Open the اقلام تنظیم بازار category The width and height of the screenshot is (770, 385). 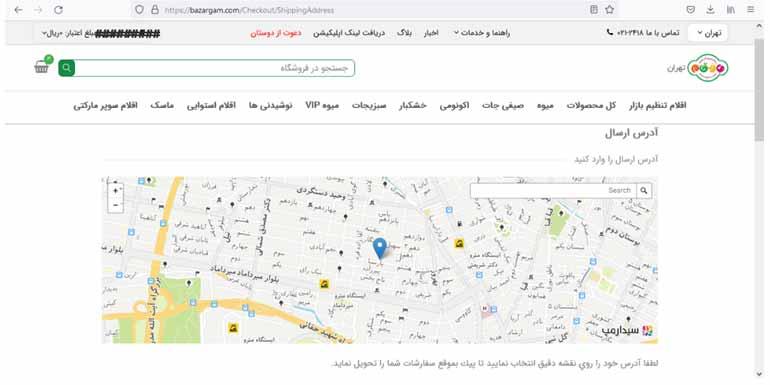pos(658,106)
